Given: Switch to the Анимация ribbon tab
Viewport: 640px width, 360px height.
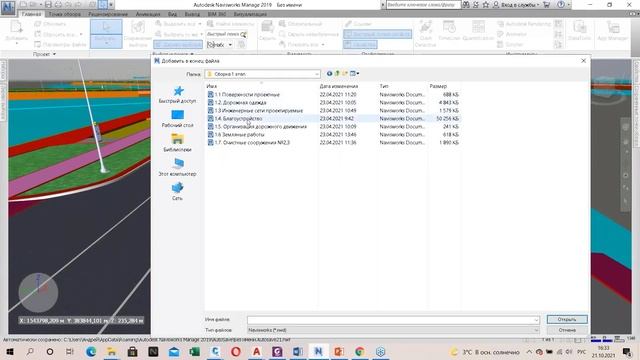Looking at the screenshot, I should point(148,14).
